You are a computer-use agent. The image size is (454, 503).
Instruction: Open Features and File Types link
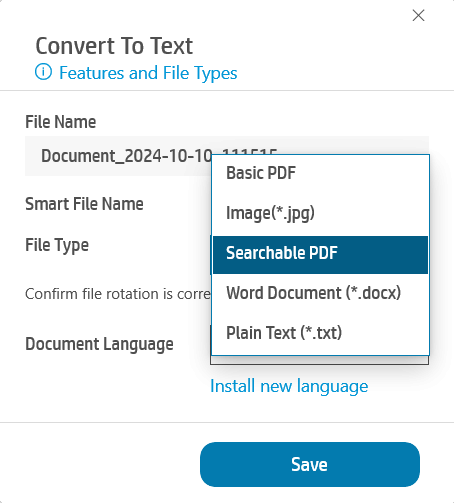tap(148, 73)
